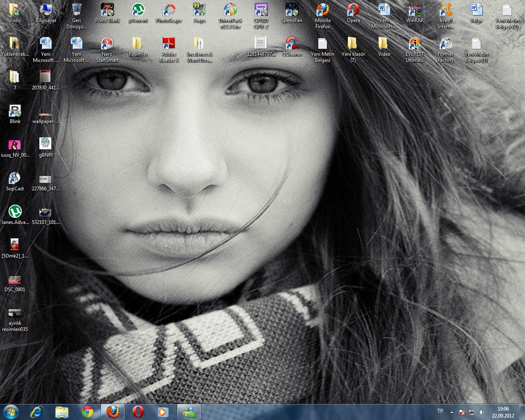Show hidden system tray icons
Image resolution: width=525 pixels, height=420 pixels.
[452, 412]
